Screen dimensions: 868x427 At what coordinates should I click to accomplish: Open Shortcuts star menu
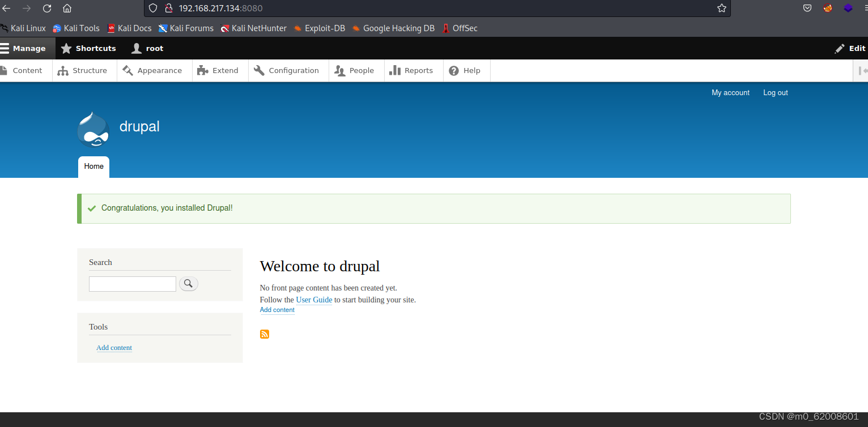click(88, 48)
